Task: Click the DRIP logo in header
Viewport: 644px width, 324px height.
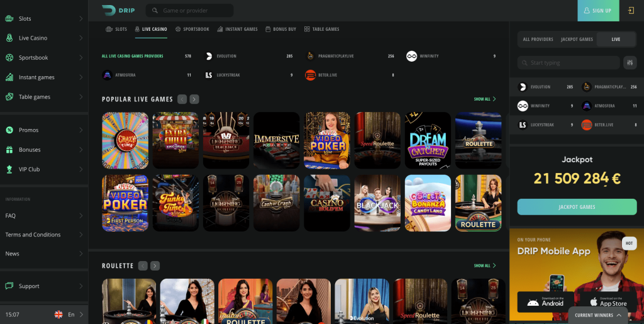Action: 118,10
